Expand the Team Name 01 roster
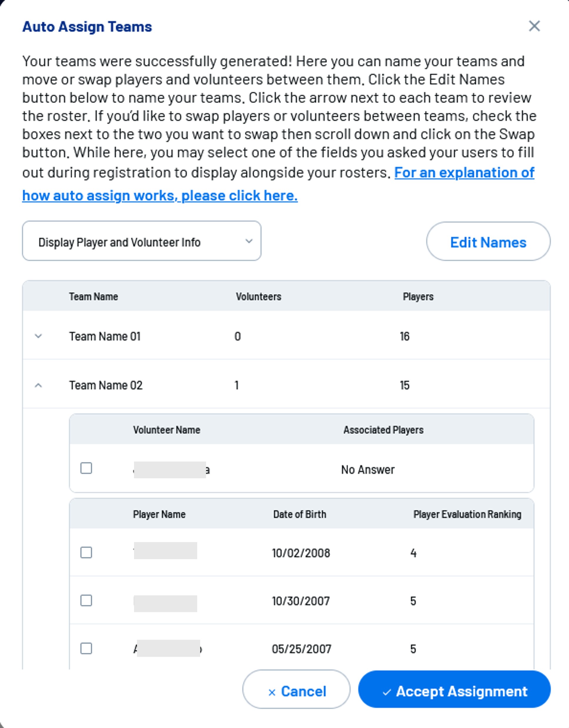569x728 pixels. coord(38,336)
